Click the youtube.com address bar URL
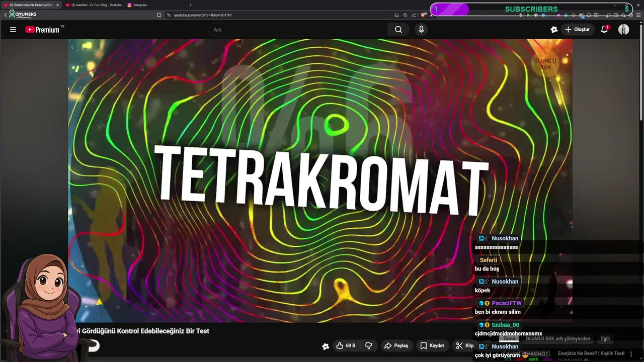 click(203, 15)
